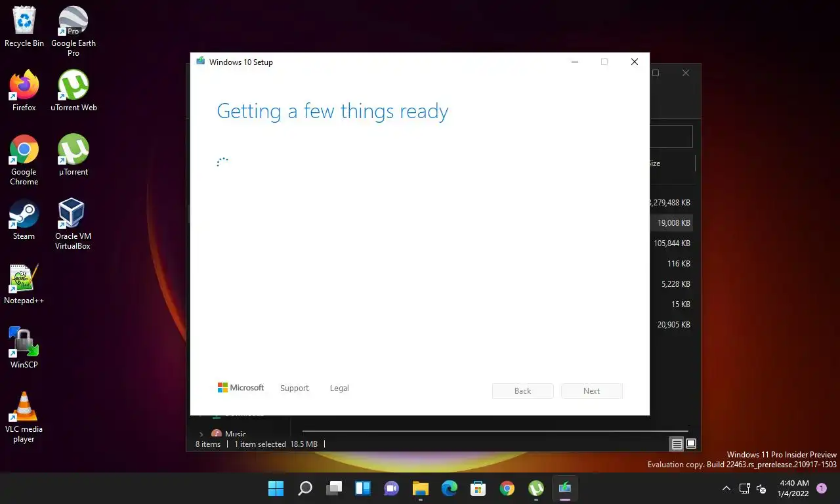The width and height of the screenshot is (840, 504).
Task: Switch Explorer to large icons view
Action: 691,444
